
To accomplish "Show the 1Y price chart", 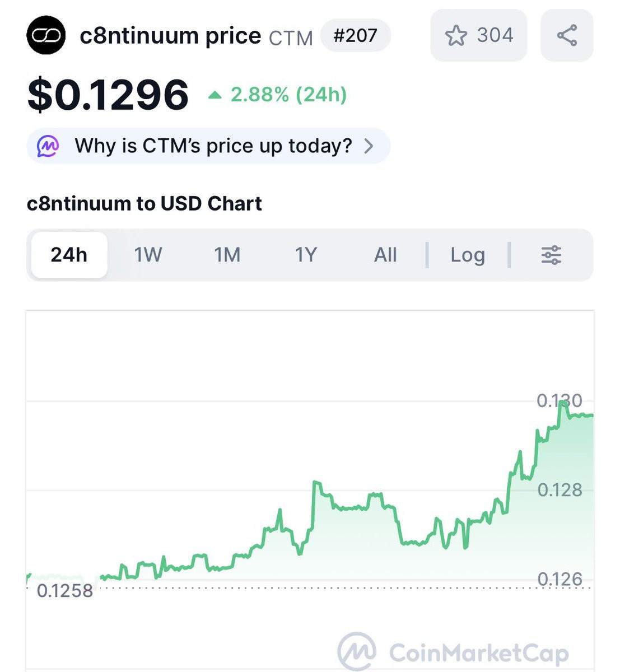I will (x=306, y=255).
